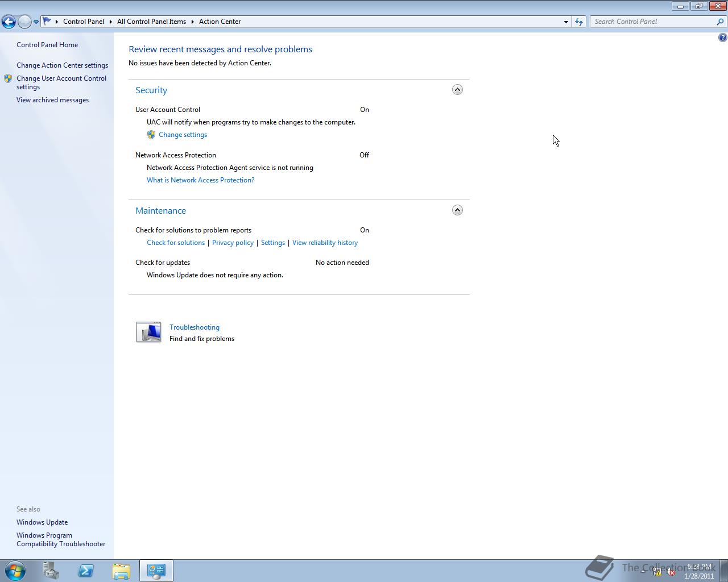Click the Back navigation arrow button

click(9, 22)
